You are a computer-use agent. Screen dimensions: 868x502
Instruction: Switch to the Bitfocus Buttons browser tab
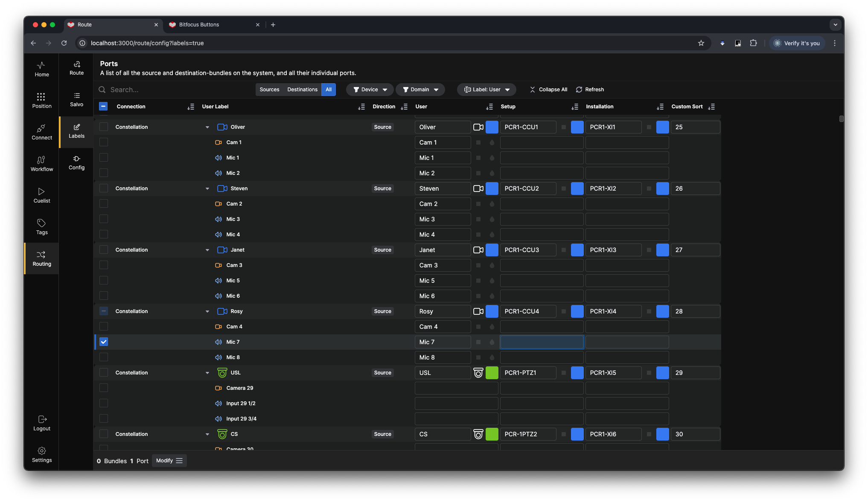[x=214, y=25]
